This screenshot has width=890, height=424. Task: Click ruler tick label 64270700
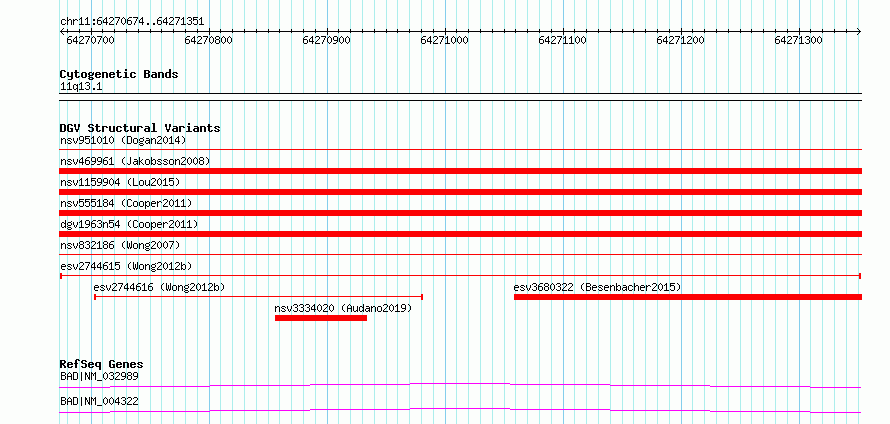[90, 40]
